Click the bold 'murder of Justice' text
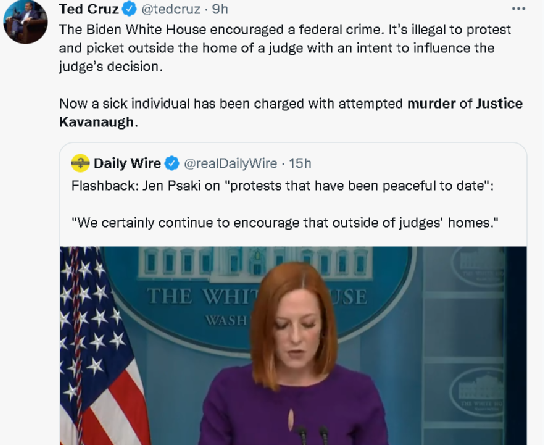 point(465,104)
